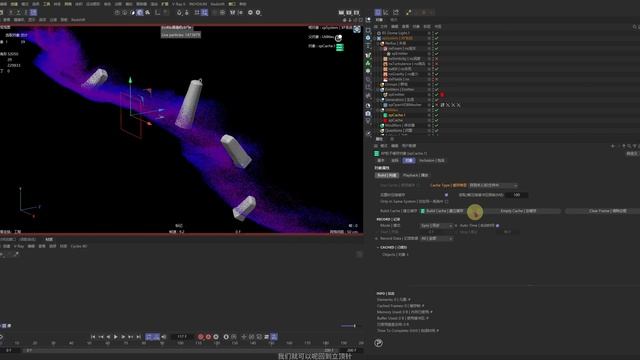Viewport: 640px width, 360px height.
Task: Select the Questions group in tree
Action: (398, 131)
